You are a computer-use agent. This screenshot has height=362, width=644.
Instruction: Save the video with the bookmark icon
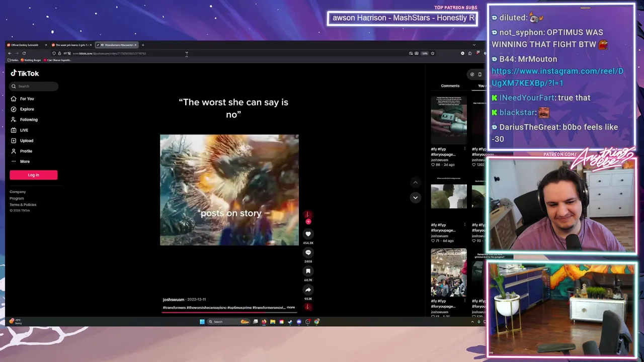(x=308, y=271)
